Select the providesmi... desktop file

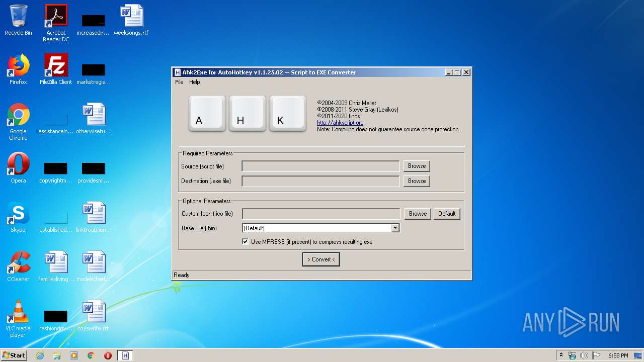(x=94, y=171)
